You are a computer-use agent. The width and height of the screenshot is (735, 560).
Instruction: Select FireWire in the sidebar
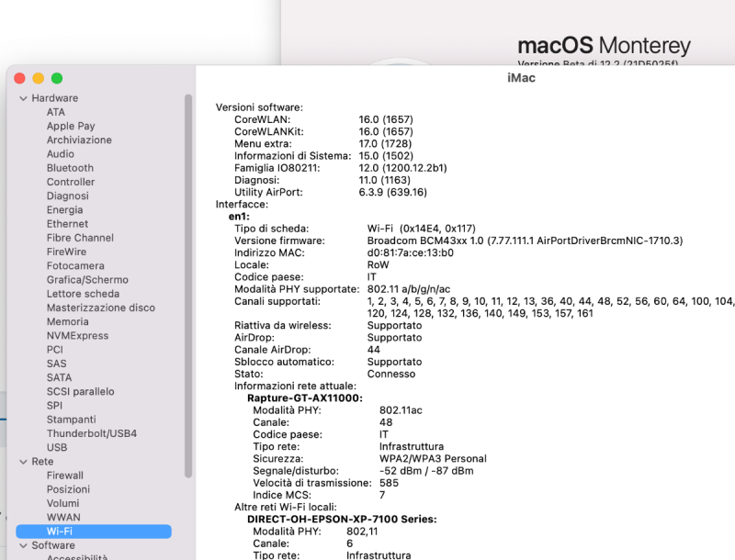(66, 252)
